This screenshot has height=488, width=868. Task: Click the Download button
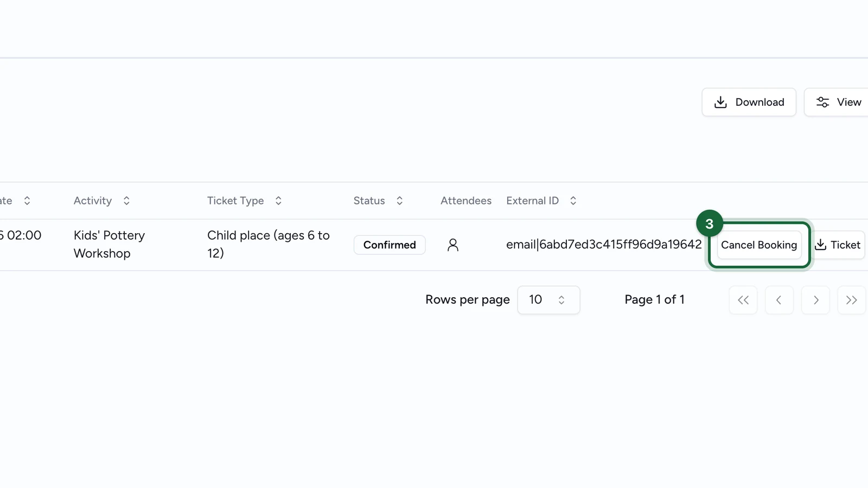(749, 102)
